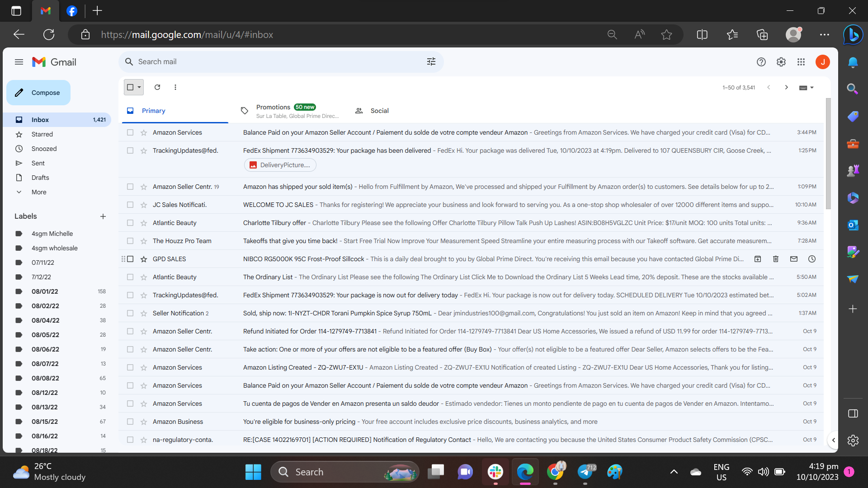The width and height of the screenshot is (868, 488).
Task: Add this page to favorites star
Action: click(666, 34)
